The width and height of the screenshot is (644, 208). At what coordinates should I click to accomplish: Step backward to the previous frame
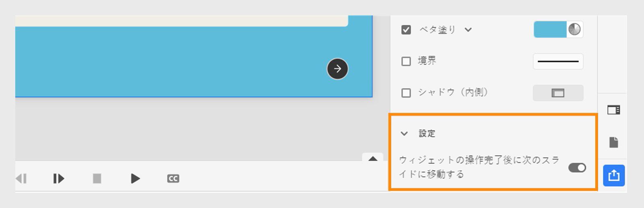(21, 178)
